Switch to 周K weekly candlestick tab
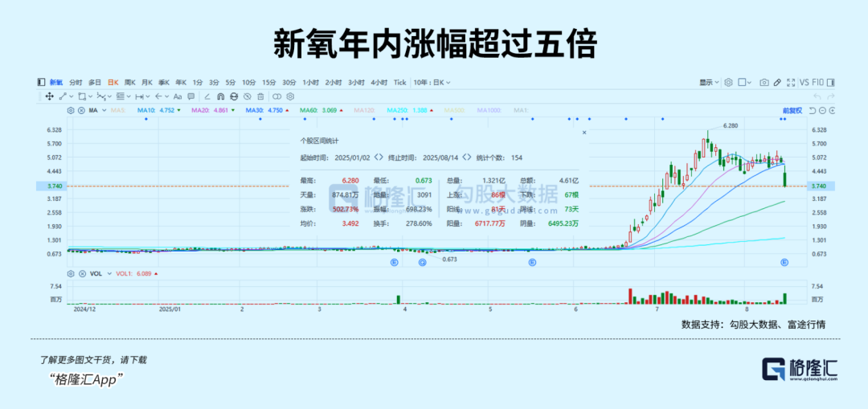868x409 pixels. pyautogui.click(x=130, y=83)
